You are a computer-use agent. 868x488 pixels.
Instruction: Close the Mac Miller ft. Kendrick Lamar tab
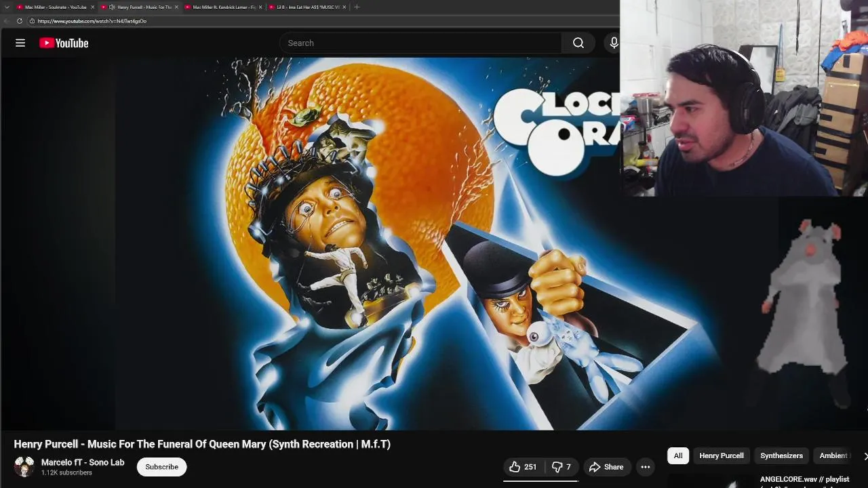260,7
